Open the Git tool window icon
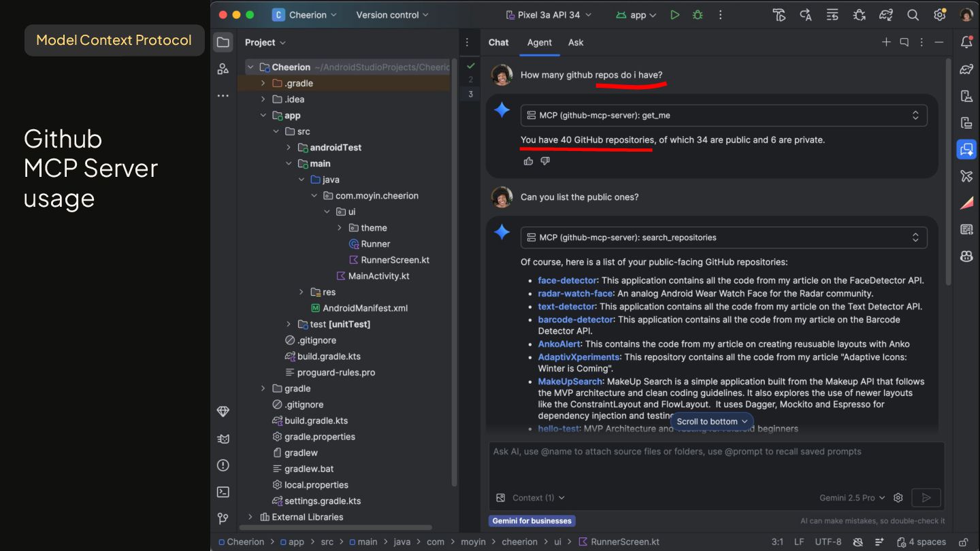Image resolution: width=980 pixels, height=551 pixels. [x=223, y=518]
